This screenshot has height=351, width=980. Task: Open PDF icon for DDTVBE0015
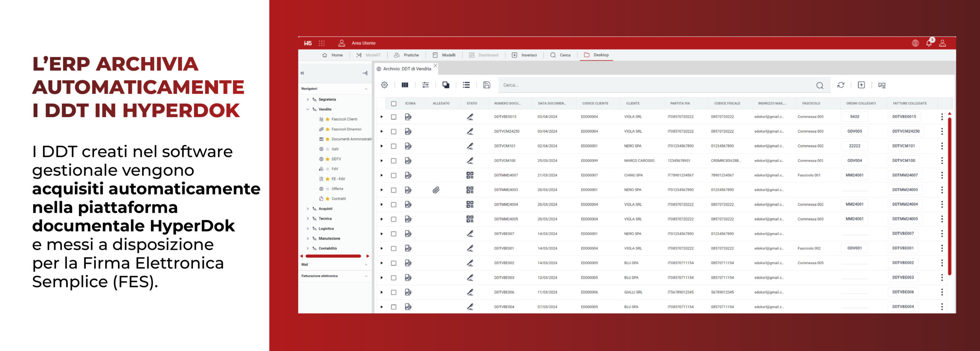click(x=408, y=117)
